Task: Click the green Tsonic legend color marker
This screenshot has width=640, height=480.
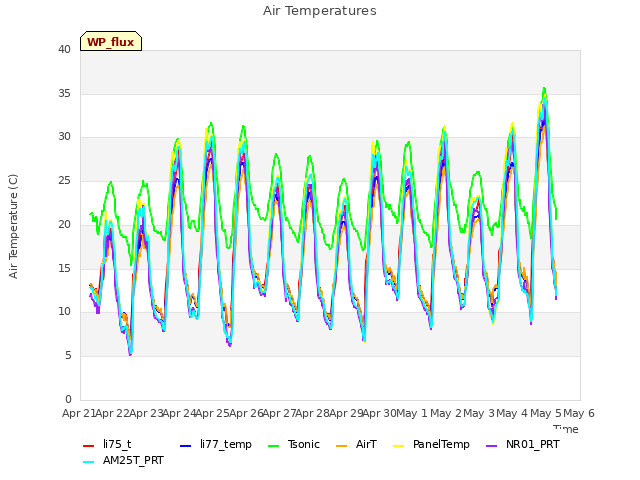Action: coord(274,446)
